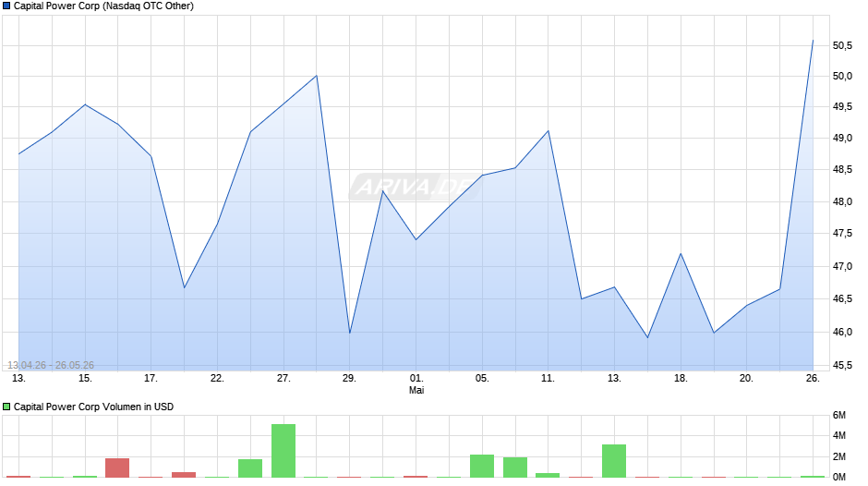
Task: Click the x-axis date label '18.'
Action: [x=681, y=379]
